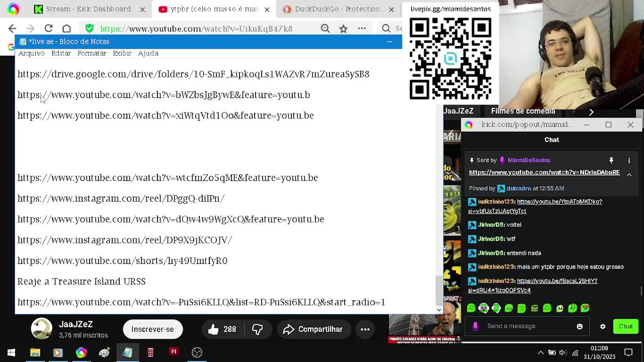
Task: Click the 'Reaje a Treasure Island URSS' line
Action: coord(82,282)
